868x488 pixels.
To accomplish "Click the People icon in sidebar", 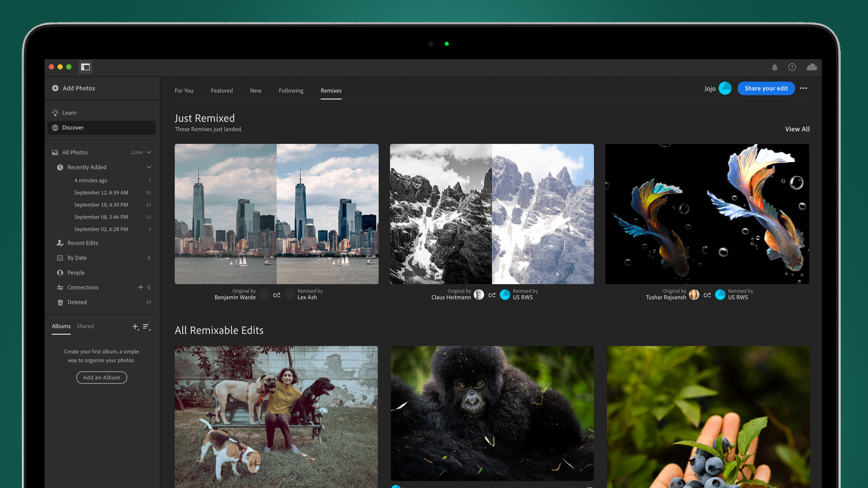I will point(59,272).
